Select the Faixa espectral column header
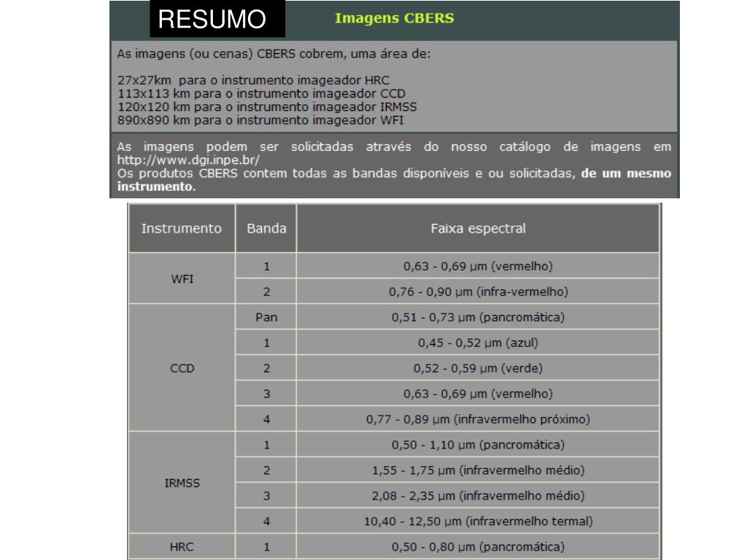This screenshot has height=560, width=747. point(478,228)
